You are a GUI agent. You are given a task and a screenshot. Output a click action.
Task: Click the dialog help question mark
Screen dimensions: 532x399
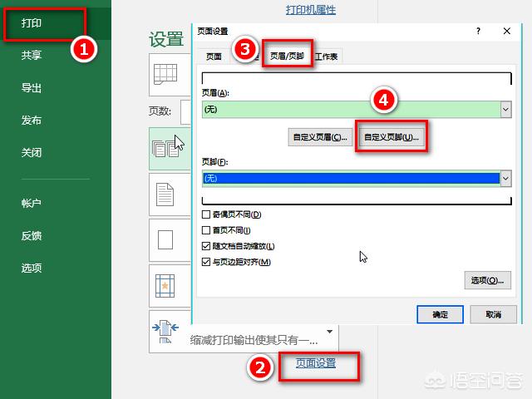coord(479,32)
